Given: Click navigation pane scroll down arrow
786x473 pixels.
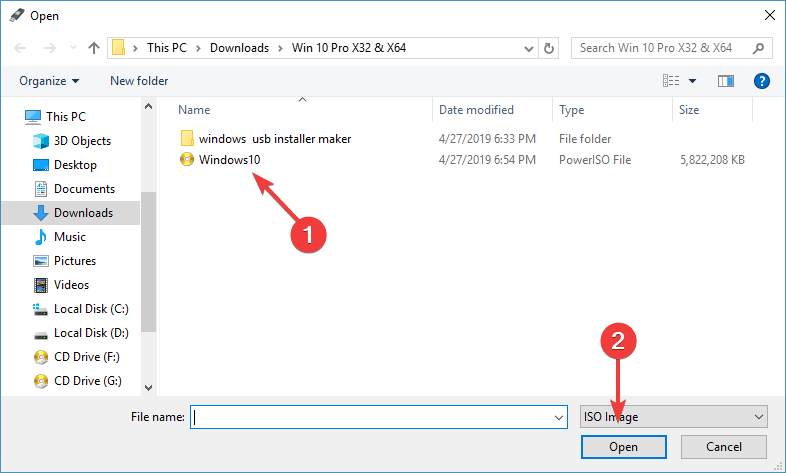Looking at the screenshot, I should 148,387.
